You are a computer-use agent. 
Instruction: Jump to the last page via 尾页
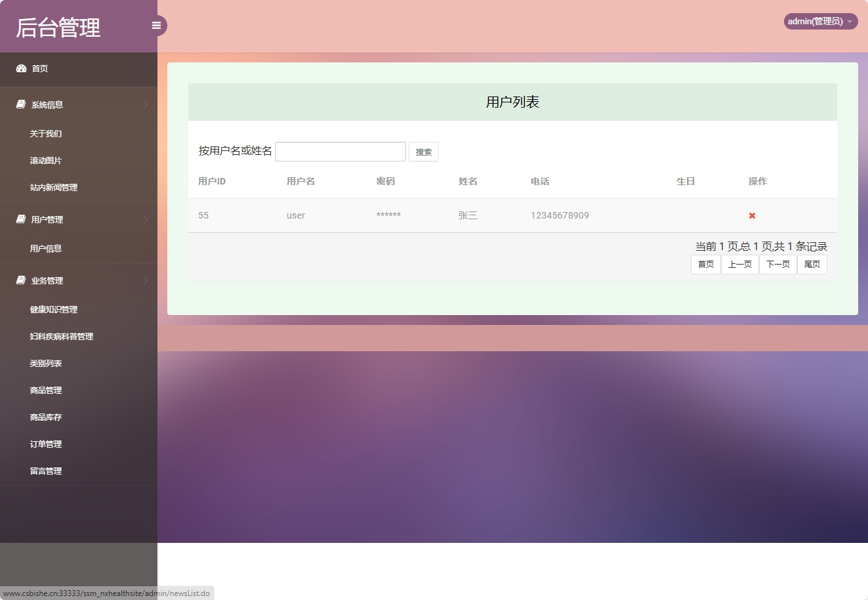click(812, 264)
